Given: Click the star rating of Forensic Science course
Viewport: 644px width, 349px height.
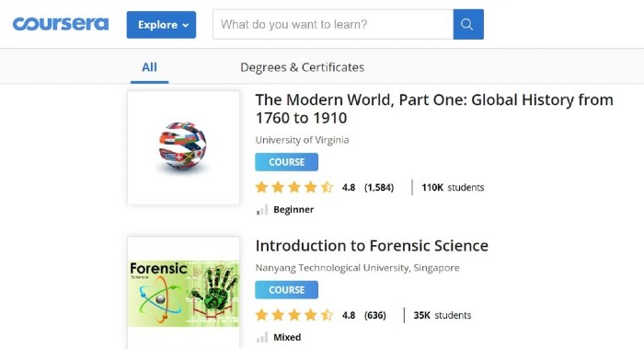Looking at the screenshot, I should tap(294, 315).
